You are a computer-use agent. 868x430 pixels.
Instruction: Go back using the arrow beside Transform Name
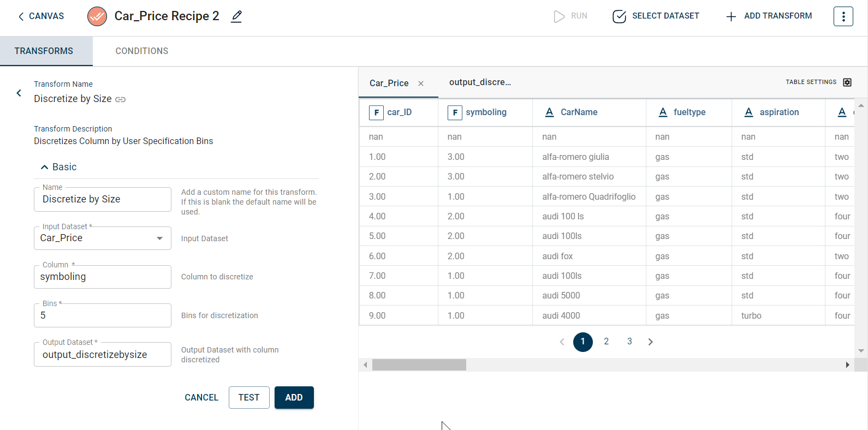pos(19,93)
